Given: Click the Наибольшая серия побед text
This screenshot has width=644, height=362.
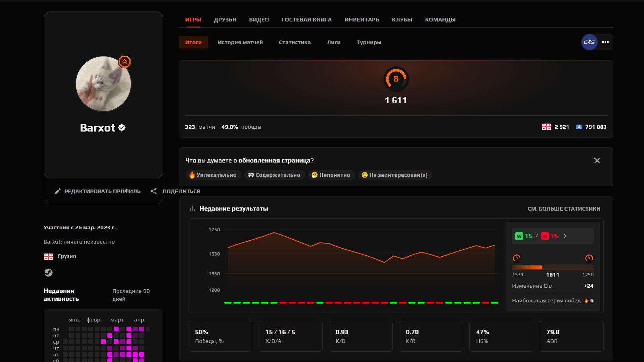Looking at the screenshot, I should [x=546, y=301].
